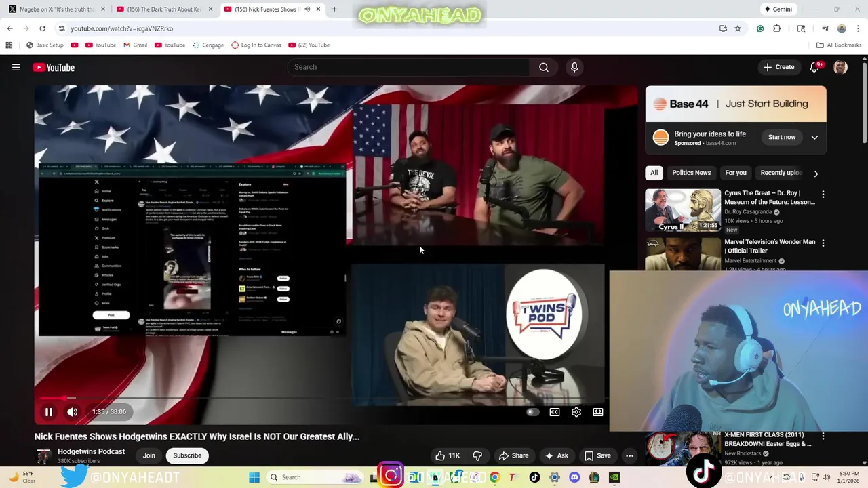This screenshot has width=868, height=488.
Task: Open Marvel Television's Wonder Man trailer title
Action: 770,246
